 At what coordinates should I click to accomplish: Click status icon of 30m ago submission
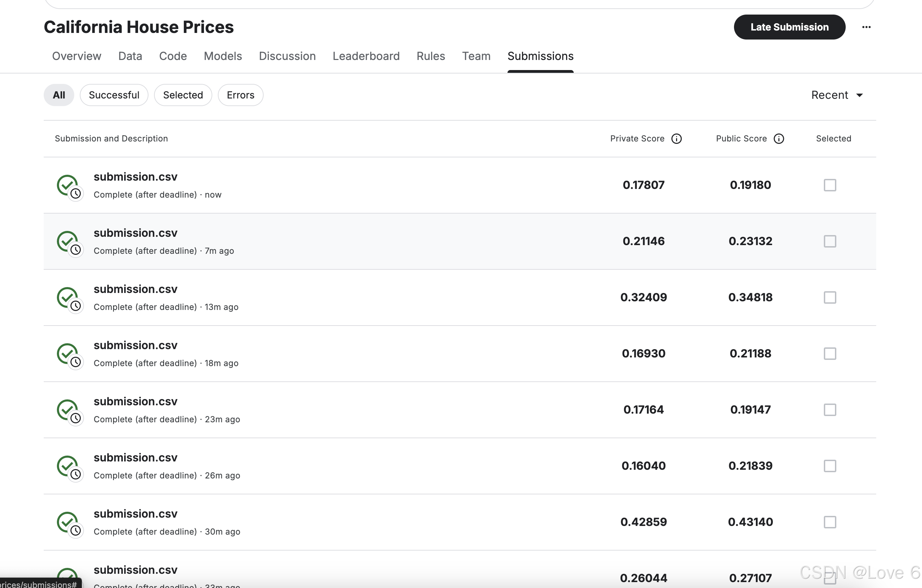click(x=69, y=524)
